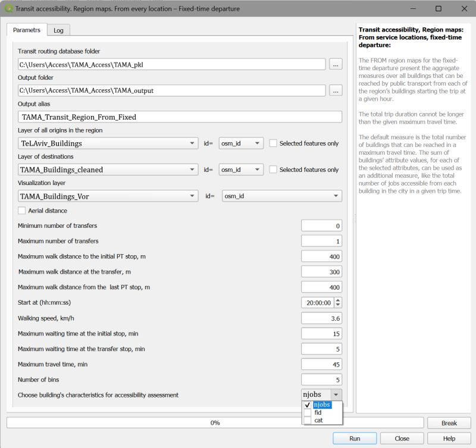Click the panel splitter handle beside help text

pyautogui.click(x=355, y=218)
